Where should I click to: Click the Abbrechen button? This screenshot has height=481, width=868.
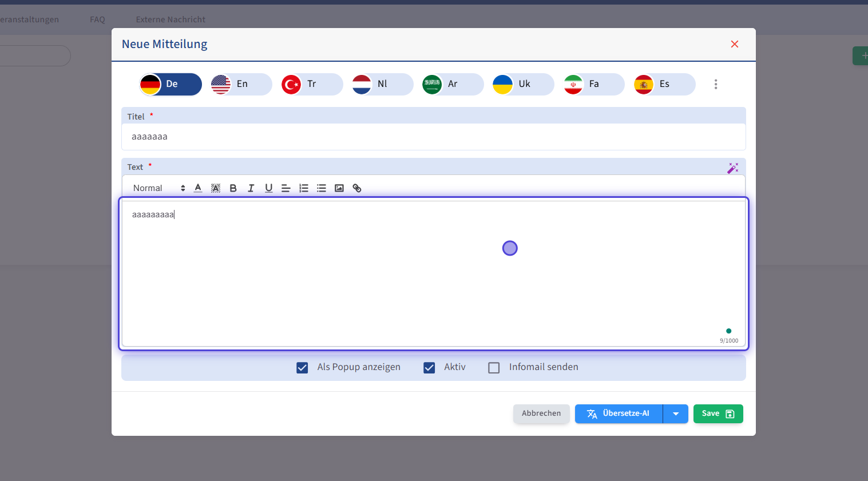pyautogui.click(x=541, y=414)
